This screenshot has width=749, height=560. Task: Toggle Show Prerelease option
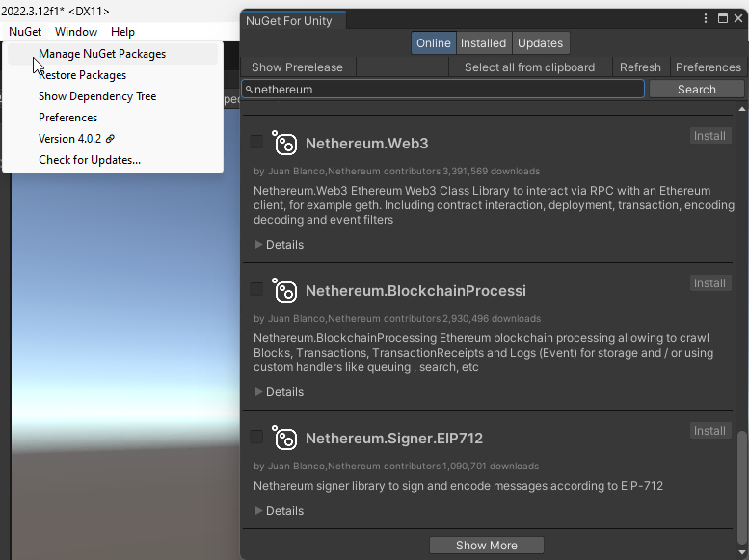point(297,67)
